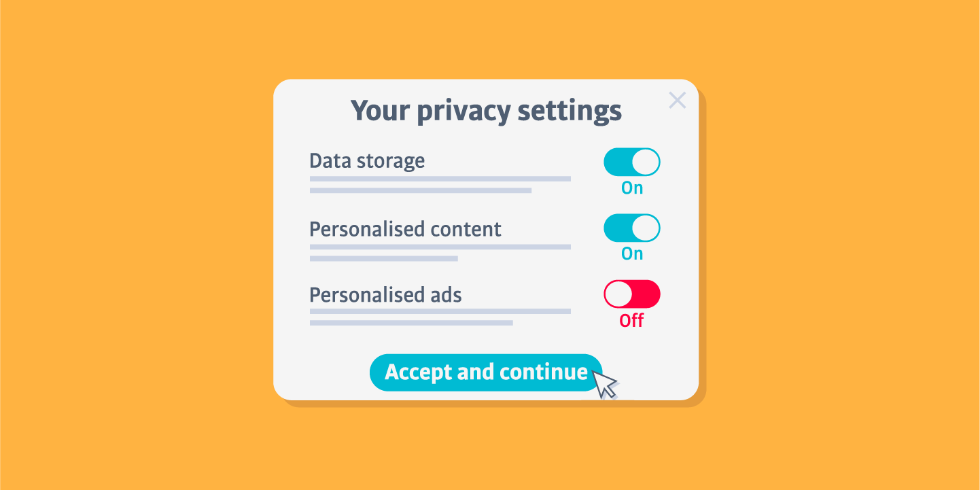980x490 pixels.
Task: Click the white knob of Personalised ads switch
Action: point(618,294)
